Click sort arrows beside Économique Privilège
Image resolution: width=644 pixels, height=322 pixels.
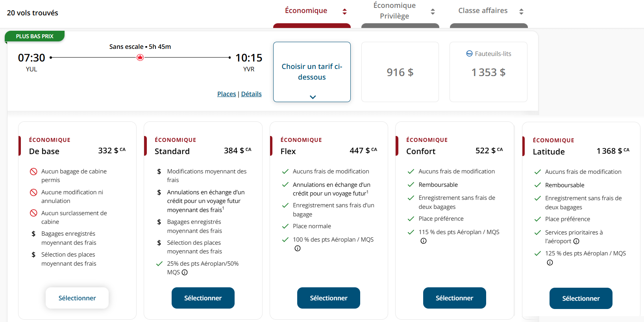[433, 11]
